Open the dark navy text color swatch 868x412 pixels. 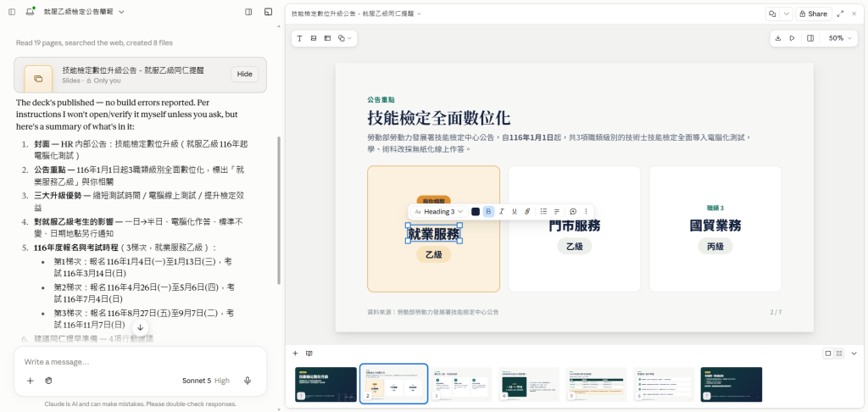tap(476, 212)
